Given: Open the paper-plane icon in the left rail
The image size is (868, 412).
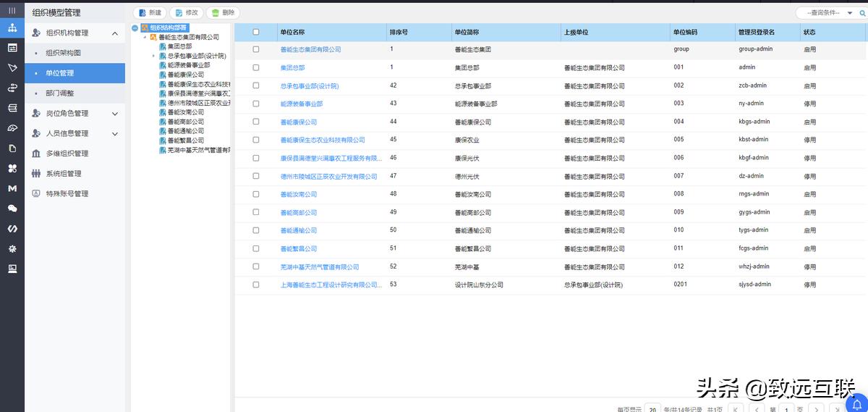Looking at the screenshot, I should (12, 68).
